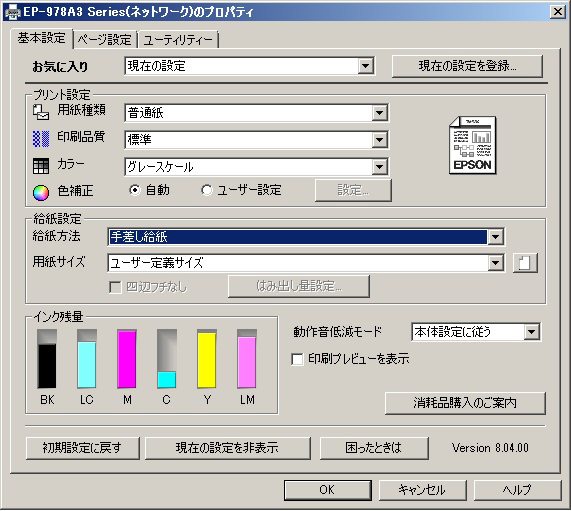Viewport: 571px width, 511px height.
Task: Click the color (カラー) grid icon
Action: coord(41,166)
